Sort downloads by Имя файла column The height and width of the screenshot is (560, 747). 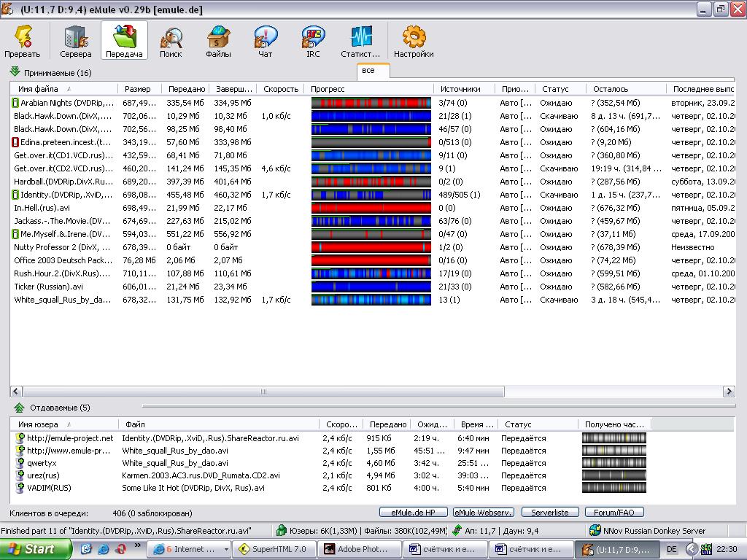(x=38, y=89)
